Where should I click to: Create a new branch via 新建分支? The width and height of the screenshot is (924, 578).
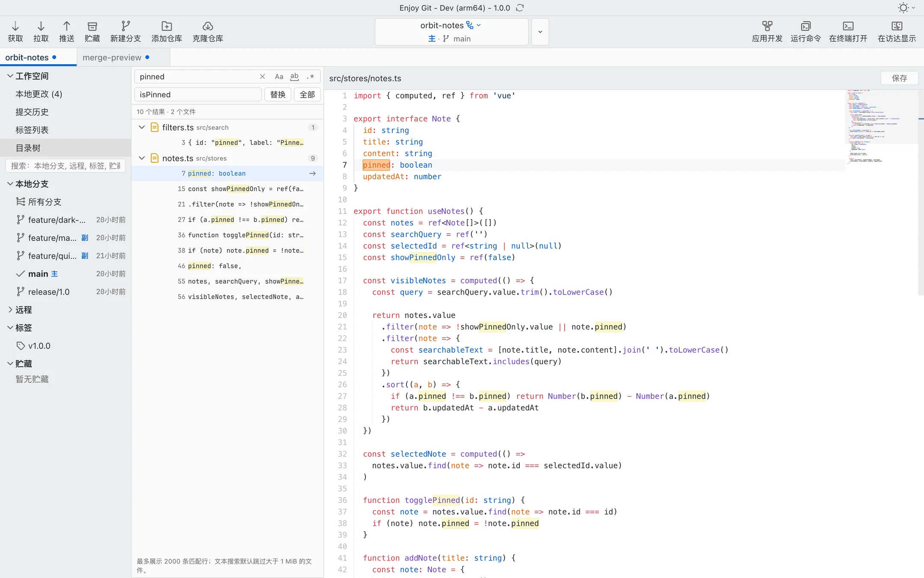(x=125, y=32)
